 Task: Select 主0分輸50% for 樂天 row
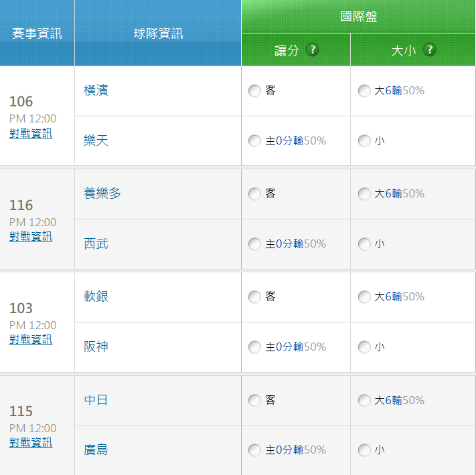(x=254, y=141)
